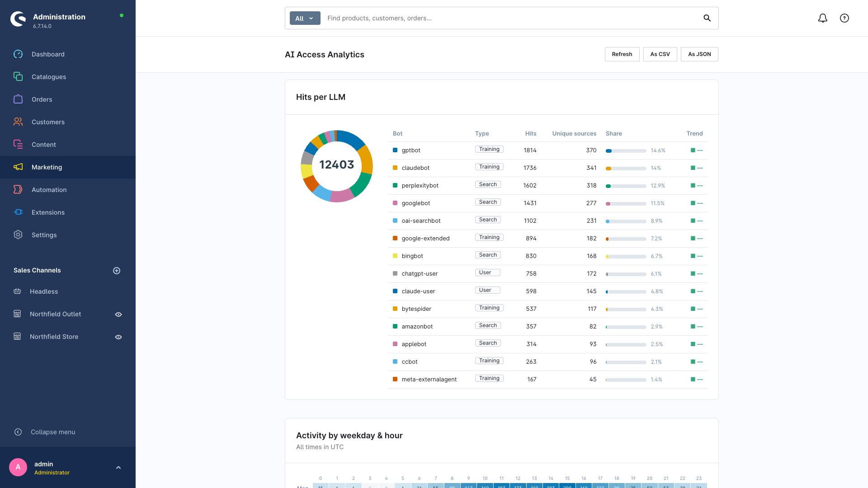Click the gptbot share progress bar
The image size is (868, 488).
[x=626, y=151]
